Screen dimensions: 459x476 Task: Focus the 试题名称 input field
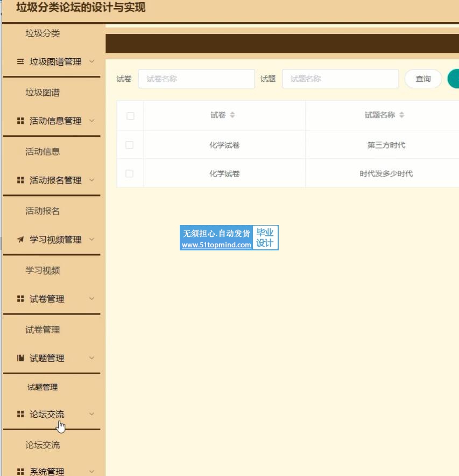pos(341,79)
